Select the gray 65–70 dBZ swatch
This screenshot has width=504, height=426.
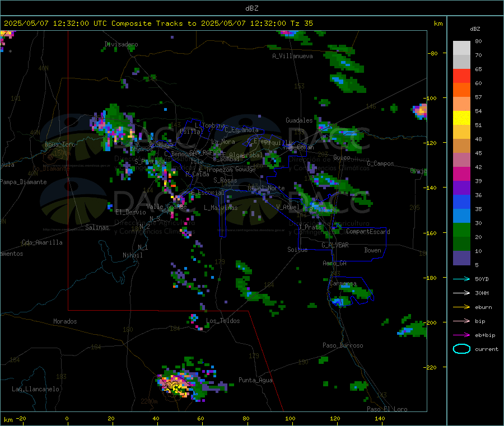pos(461,62)
